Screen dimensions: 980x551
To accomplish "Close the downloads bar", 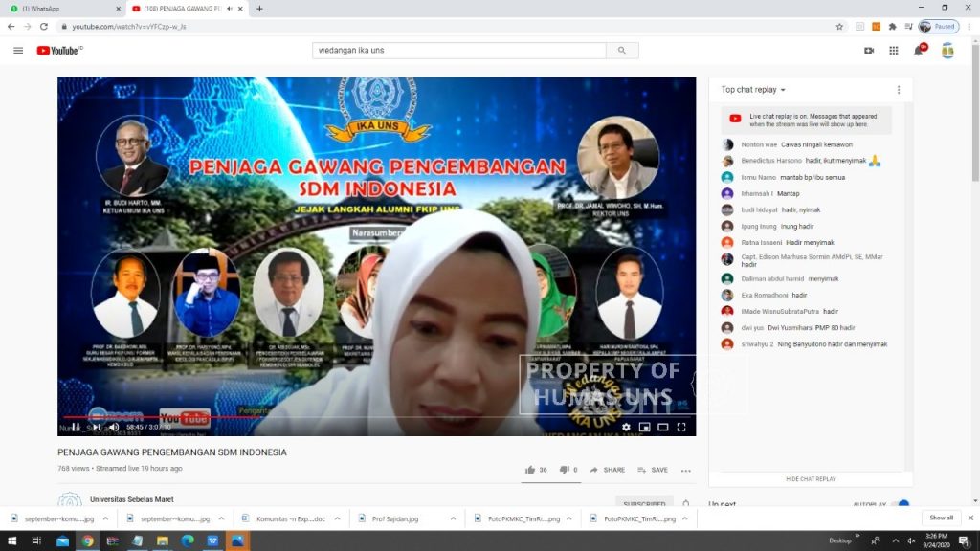I will click(970, 518).
